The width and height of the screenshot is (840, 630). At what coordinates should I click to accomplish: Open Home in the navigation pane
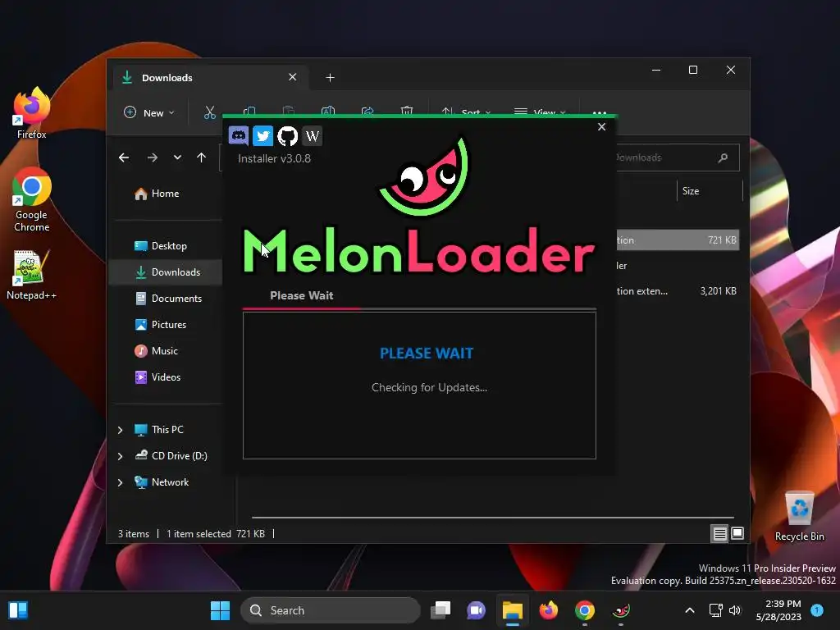tap(166, 194)
